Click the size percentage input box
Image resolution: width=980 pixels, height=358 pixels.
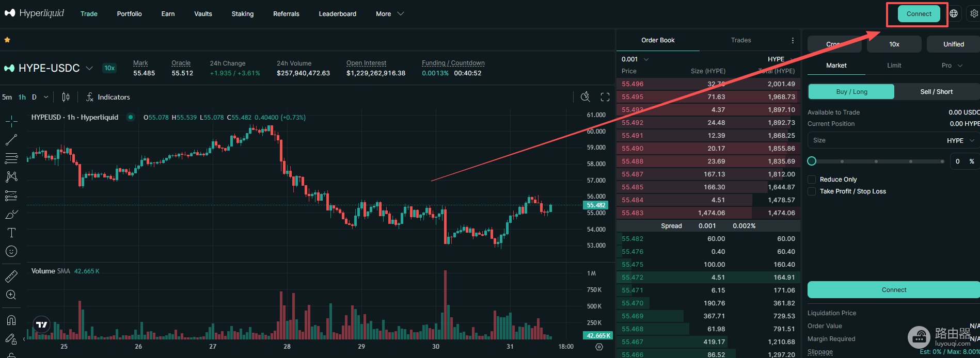click(965, 161)
